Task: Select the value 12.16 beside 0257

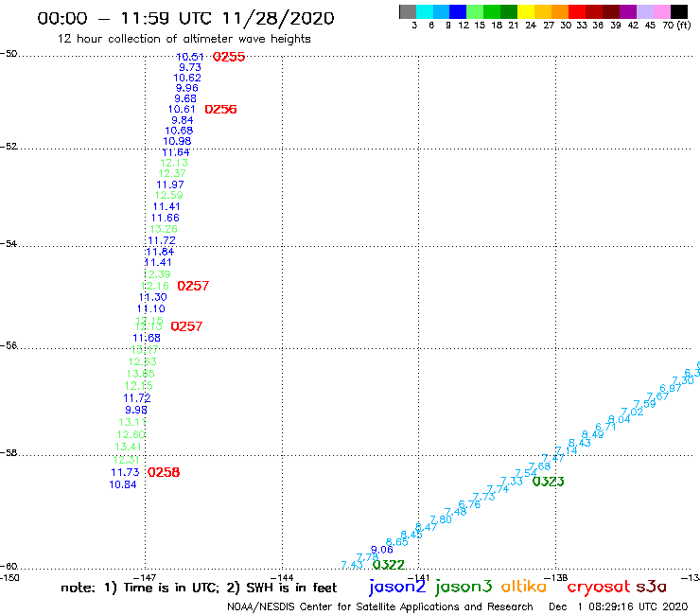Action: tap(155, 286)
